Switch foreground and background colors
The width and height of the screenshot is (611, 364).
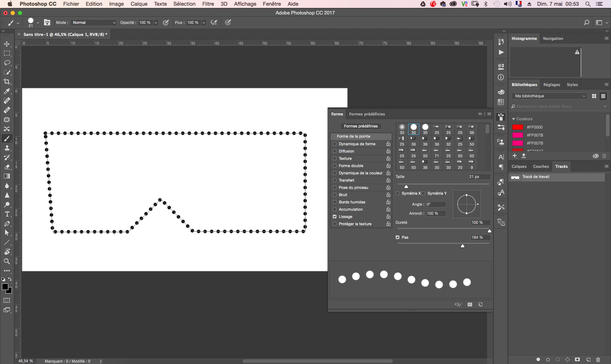point(10,279)
